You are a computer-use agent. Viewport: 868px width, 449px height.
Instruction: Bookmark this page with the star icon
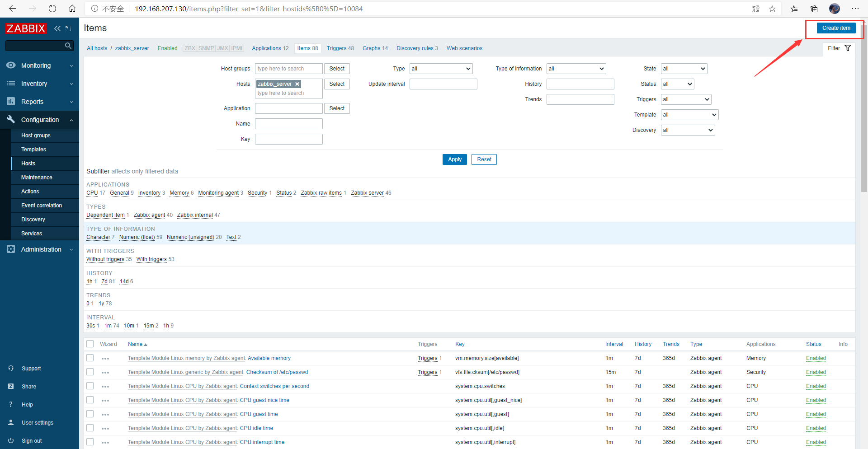(772, 9)
